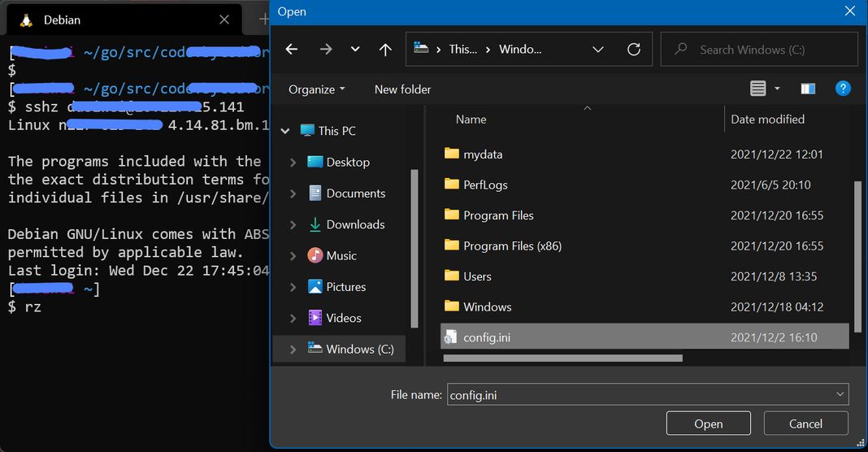Select Windows (C:) in navigation pane

pyautogui.click(x=360, y=349)
